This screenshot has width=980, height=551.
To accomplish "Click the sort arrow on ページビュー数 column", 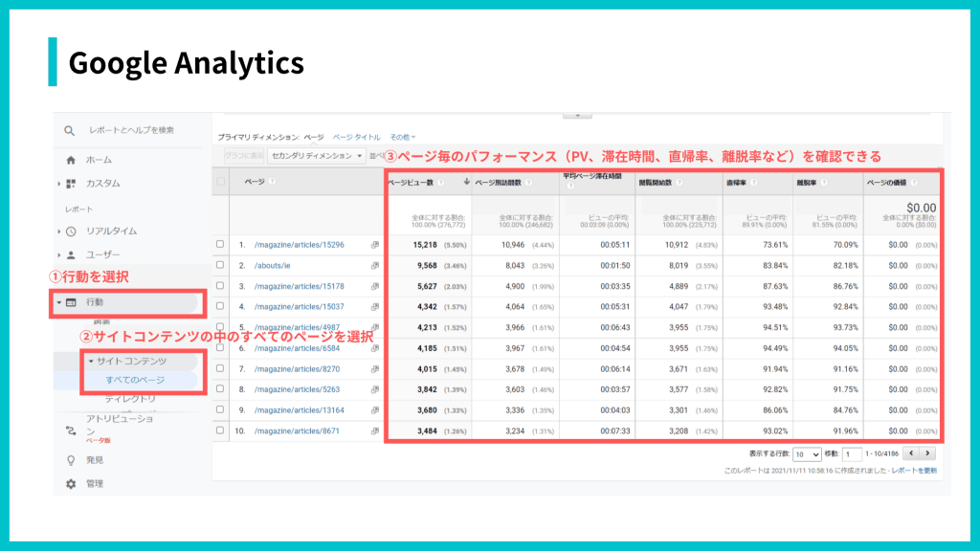I will click(x=466, y=182).
